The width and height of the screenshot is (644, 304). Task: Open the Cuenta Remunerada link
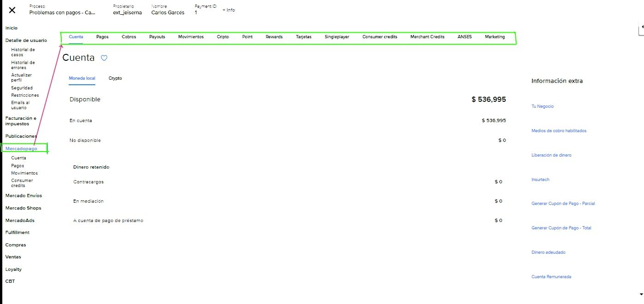click(x=551, y=277)
